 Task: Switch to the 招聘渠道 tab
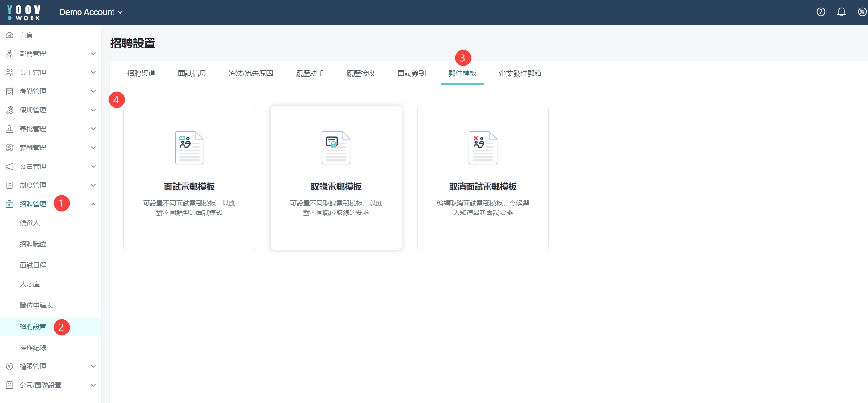[x=141, y=73]
